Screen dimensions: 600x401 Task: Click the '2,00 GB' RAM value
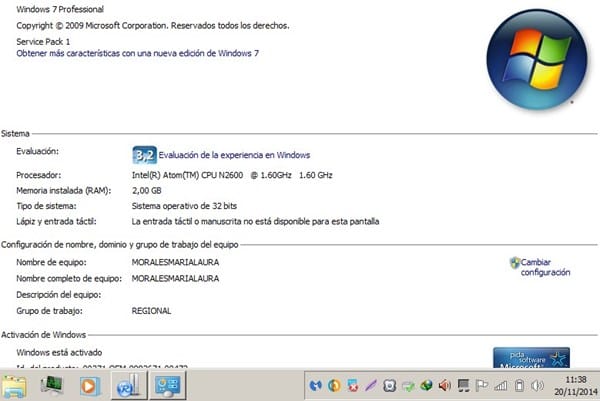147,191
